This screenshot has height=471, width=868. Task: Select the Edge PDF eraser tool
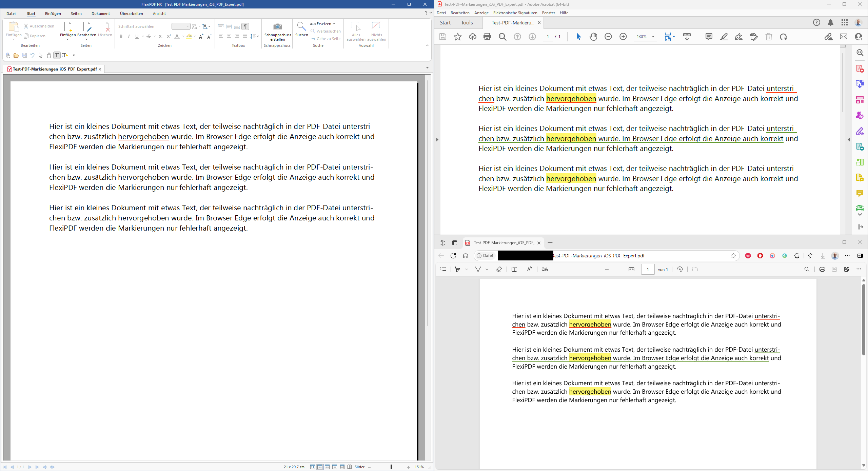[x=499, y=269]
